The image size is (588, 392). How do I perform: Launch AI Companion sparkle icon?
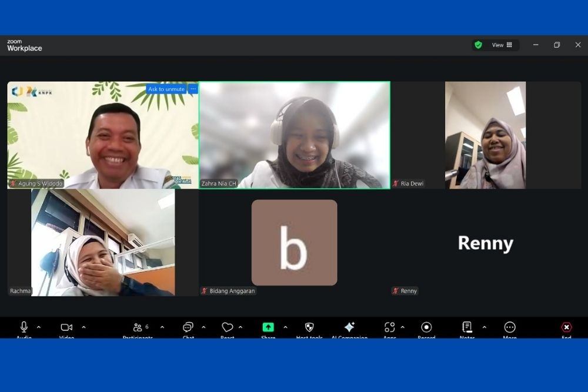coord(349,327)
